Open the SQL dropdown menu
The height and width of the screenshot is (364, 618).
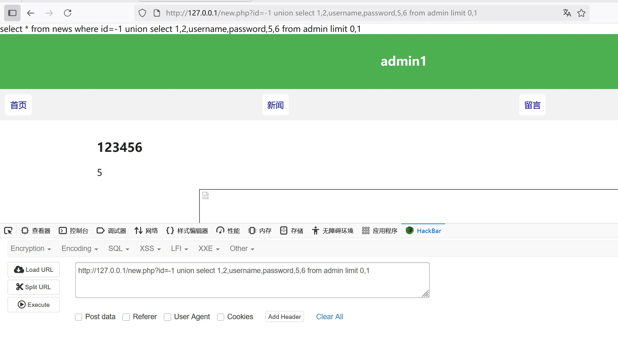click(x=119, y=249)
